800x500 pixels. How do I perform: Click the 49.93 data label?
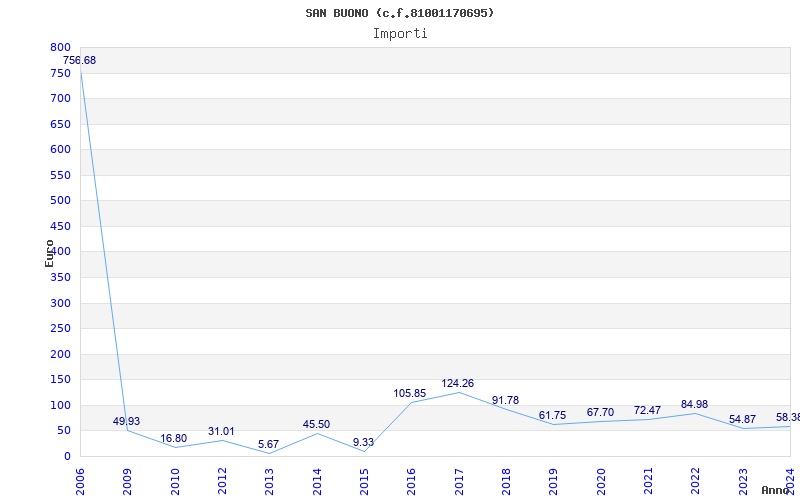126,421
